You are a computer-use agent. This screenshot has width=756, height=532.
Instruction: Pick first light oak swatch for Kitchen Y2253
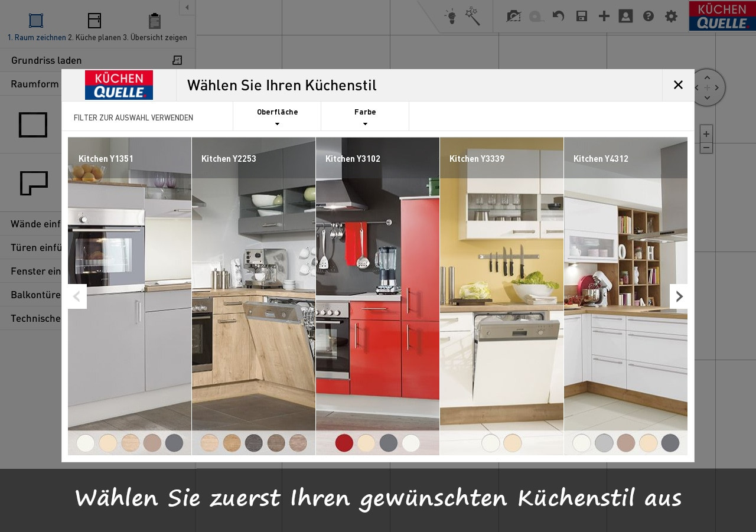[x=209, y=443]
